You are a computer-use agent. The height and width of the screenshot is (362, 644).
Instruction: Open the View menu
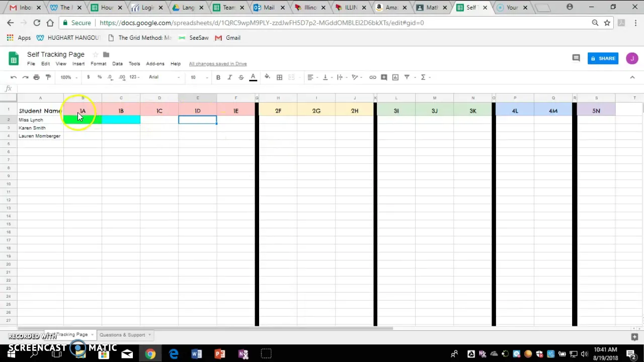[x=61, y=64]
